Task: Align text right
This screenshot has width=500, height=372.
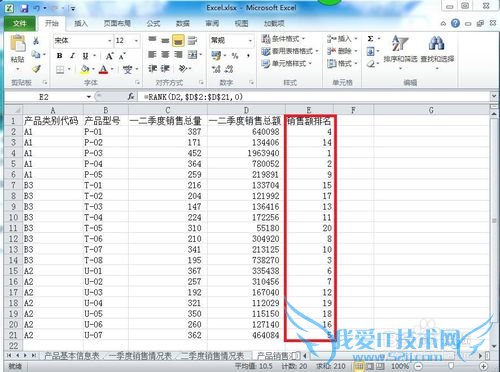Action: pos(178,55)
